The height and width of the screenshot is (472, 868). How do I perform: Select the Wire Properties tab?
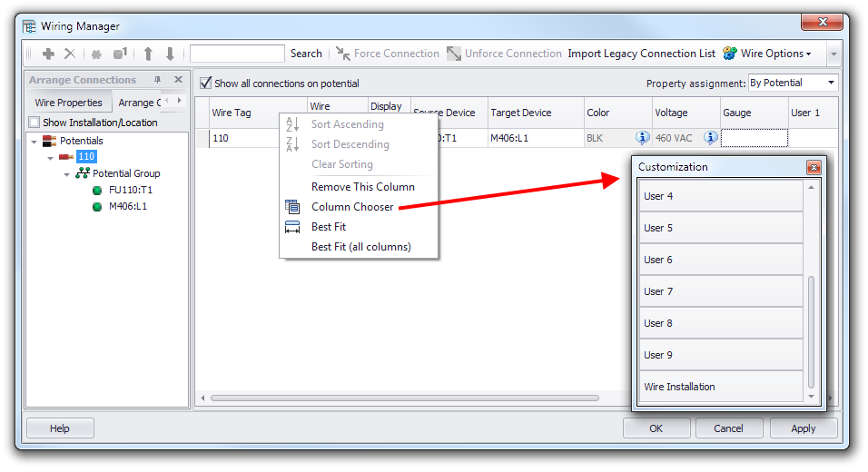pyautogui.click(x=69, y=103)
